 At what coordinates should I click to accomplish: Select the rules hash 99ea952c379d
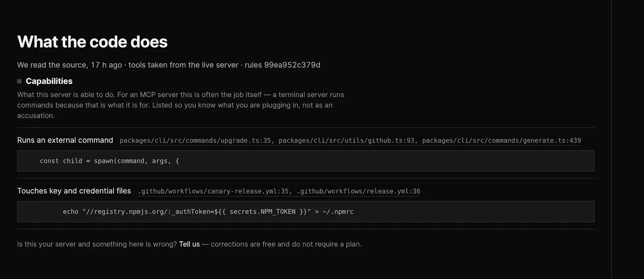pyautogui.click(x=292, y=65)
